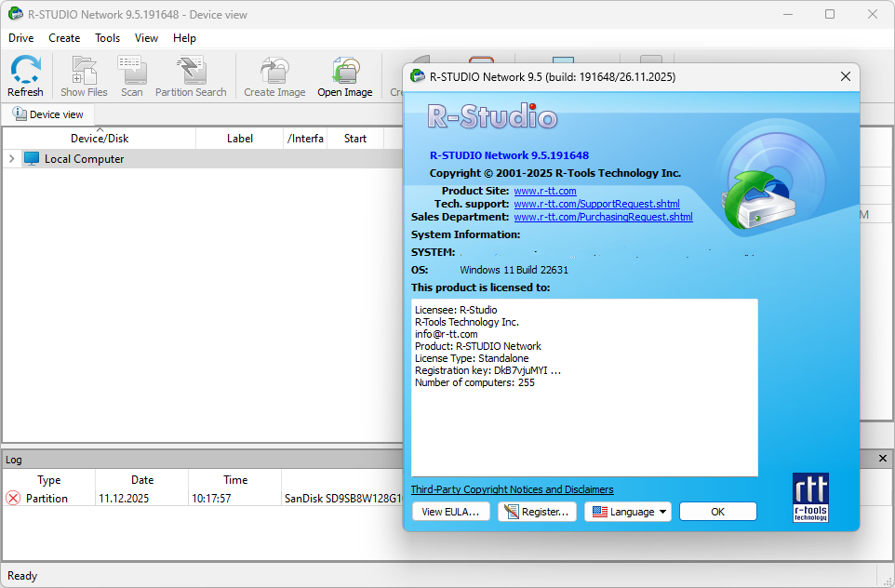Open Image from the toolbar
The height and width of the screenshot is (588, 895).
point(345,76)
